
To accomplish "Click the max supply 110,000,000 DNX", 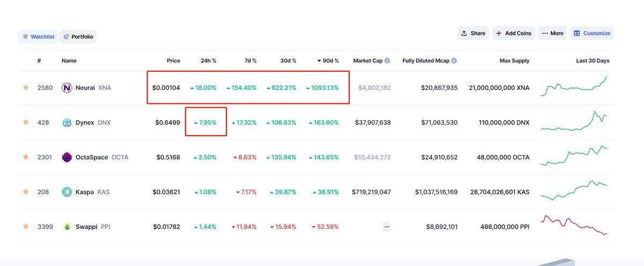I will (504, 122).
